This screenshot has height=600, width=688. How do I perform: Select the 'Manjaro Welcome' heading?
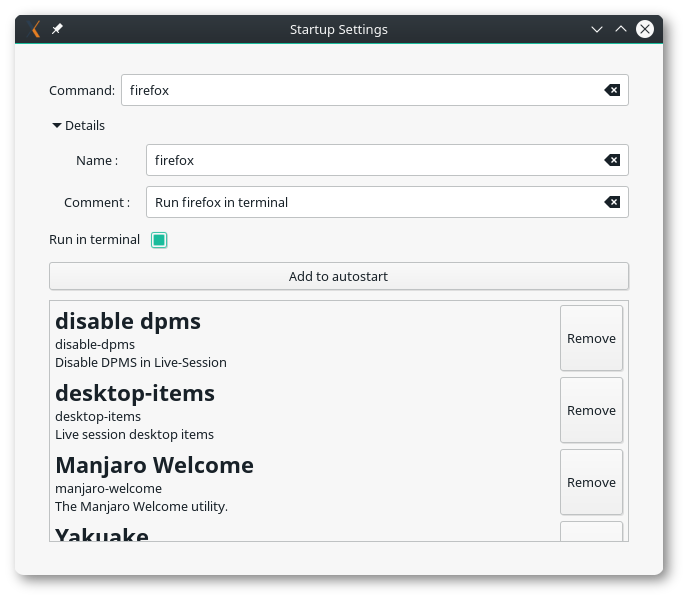(154, 465)
